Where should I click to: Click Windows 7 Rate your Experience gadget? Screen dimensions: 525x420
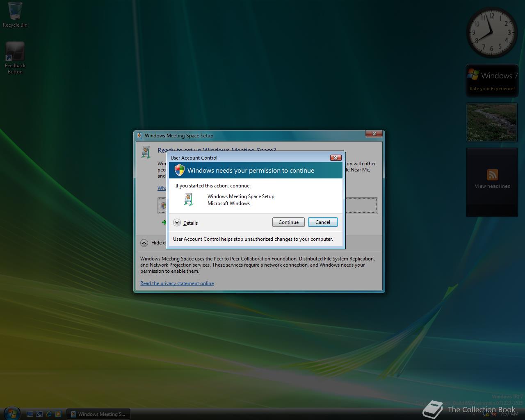tap(492, 81)
